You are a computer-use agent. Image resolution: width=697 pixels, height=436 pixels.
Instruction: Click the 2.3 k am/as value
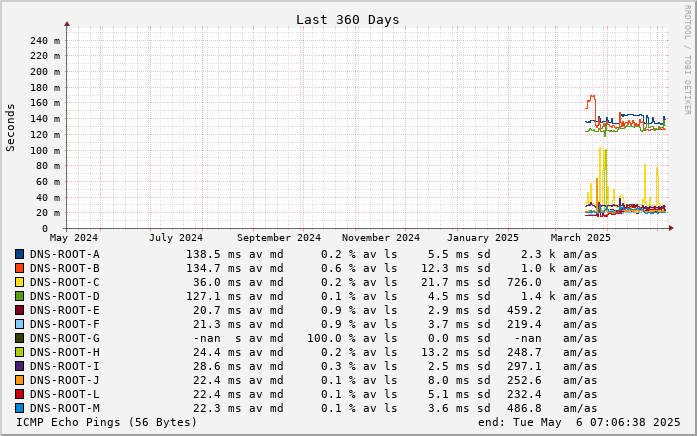click(557, 254)
